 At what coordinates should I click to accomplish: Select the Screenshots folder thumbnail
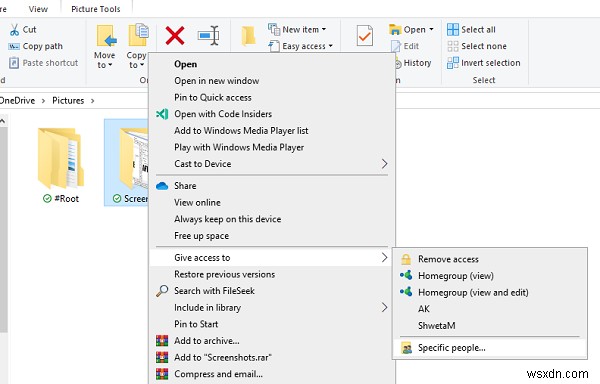[127, 163]
